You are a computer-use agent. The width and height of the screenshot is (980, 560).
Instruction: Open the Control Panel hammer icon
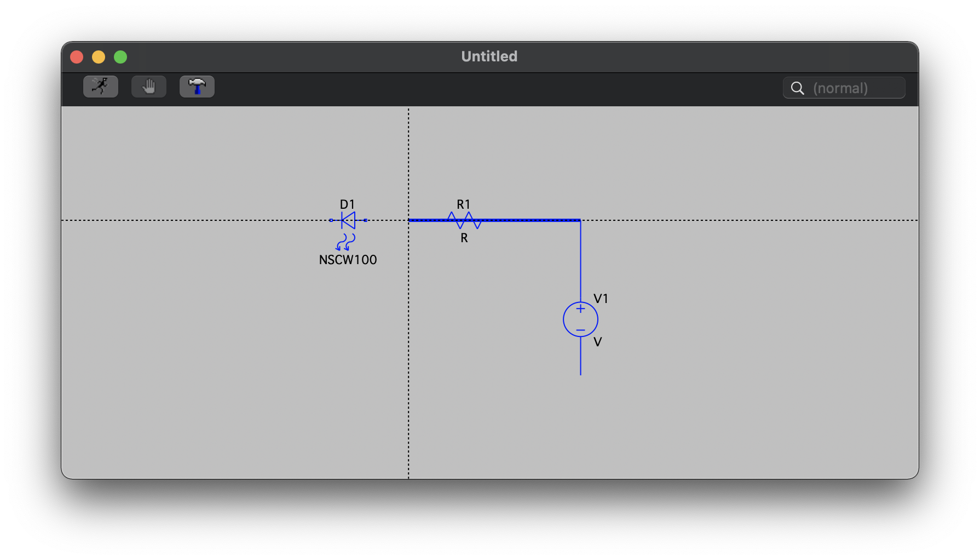197,87
